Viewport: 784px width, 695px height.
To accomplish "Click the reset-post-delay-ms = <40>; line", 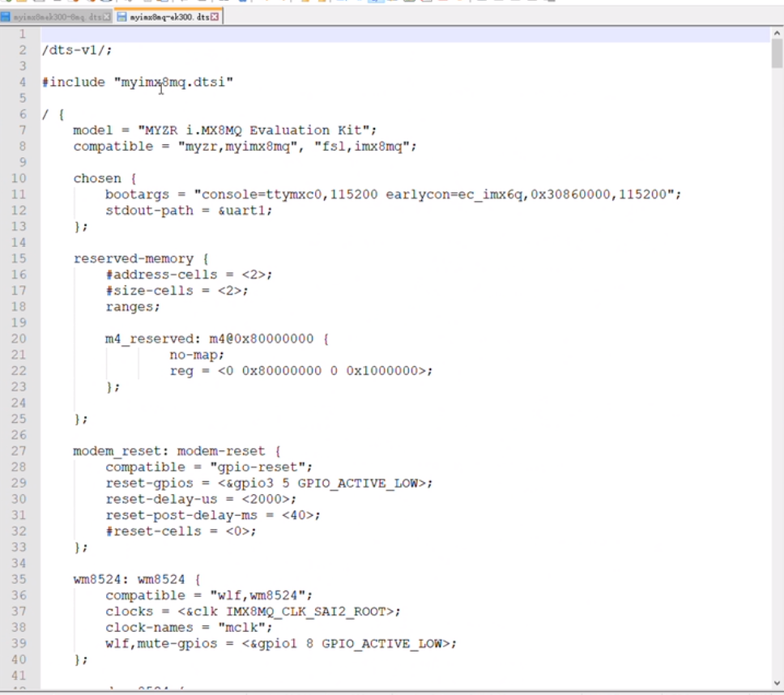I will click(213, 515).
